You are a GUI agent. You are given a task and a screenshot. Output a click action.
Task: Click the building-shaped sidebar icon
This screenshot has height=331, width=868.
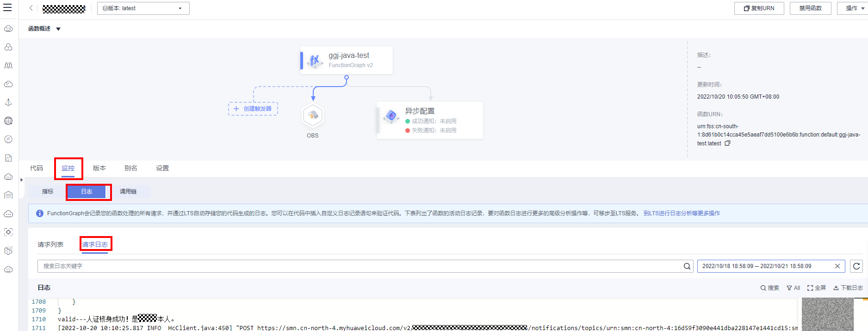point(8,195)
